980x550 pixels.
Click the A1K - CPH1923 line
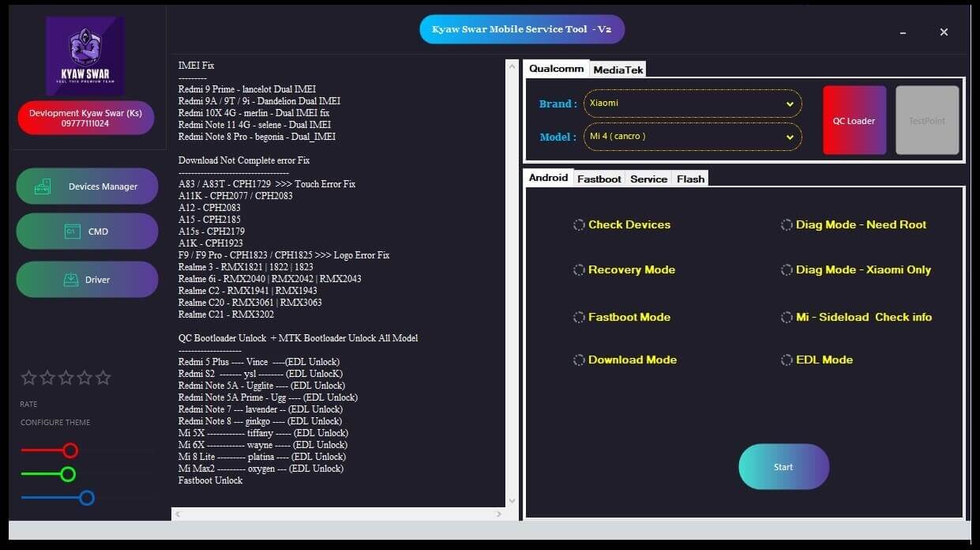point(211,243)
